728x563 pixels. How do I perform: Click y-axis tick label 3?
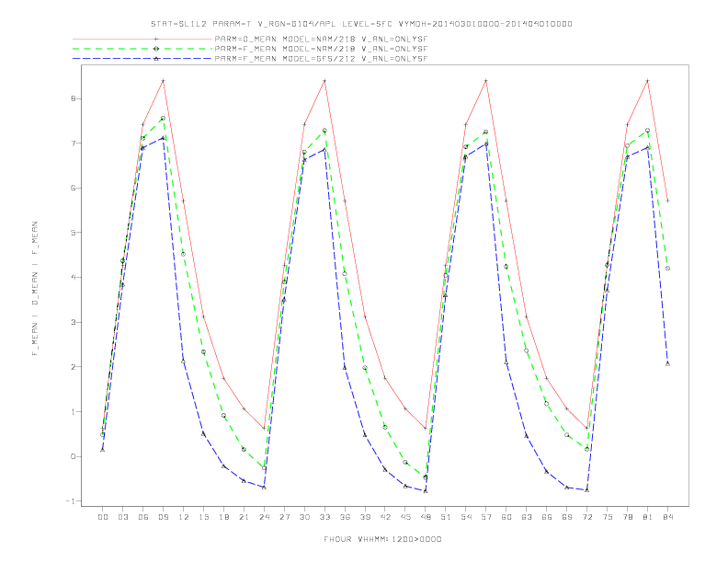(x=74, y=322)
